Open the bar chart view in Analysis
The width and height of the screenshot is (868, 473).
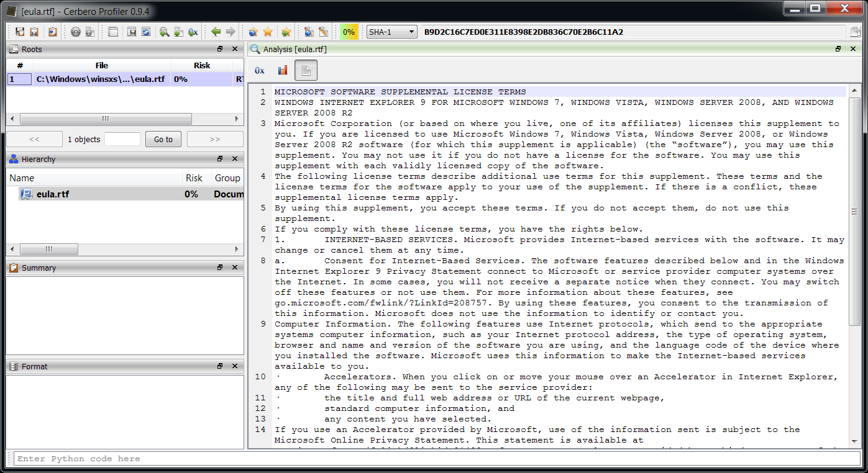coord(283,71)
